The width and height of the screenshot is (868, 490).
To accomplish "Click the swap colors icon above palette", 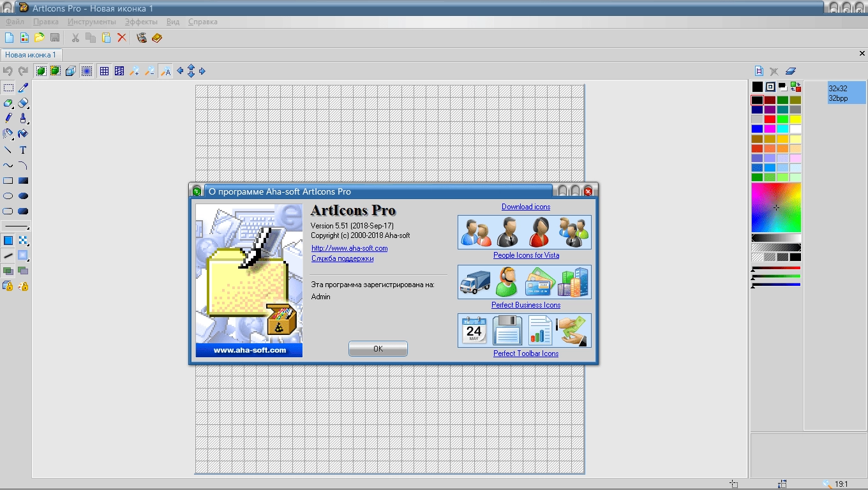I will pyautogui.click(x=795, y=87).
